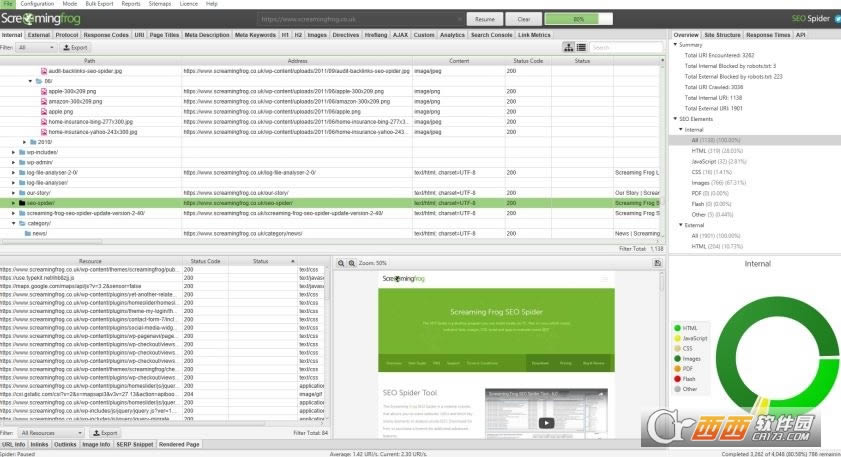Click the bottom Export button

[x=105, y=433]
